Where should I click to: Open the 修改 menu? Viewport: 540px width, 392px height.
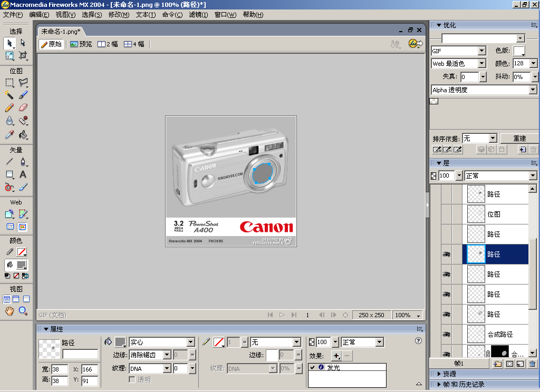coord(119,15)
